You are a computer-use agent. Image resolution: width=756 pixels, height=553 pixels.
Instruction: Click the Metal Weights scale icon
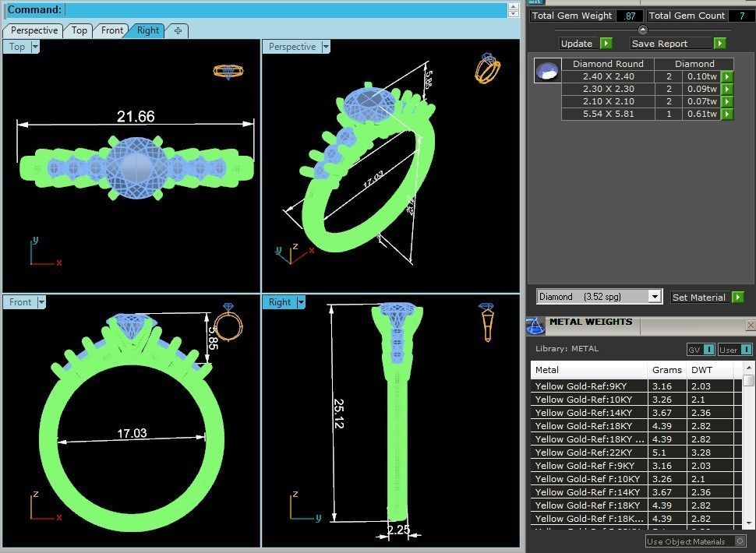point(535,326)
